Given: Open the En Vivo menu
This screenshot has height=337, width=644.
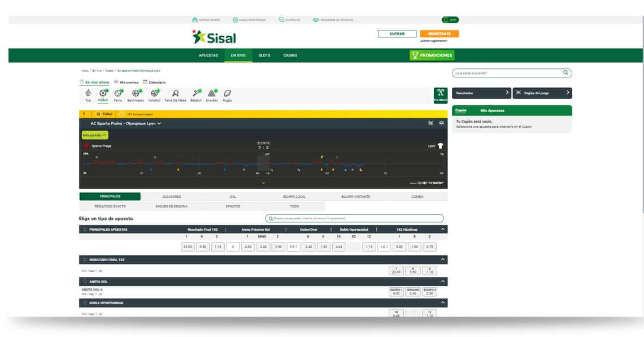Looking at the screenshot, I should pyautogui.click(x=238, y=55).
